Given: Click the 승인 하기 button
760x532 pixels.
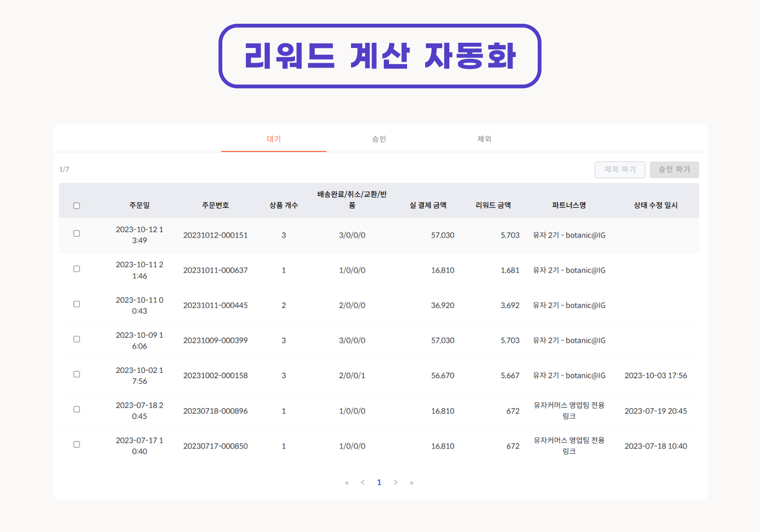Looking at the screenshot, I should 674,170.
